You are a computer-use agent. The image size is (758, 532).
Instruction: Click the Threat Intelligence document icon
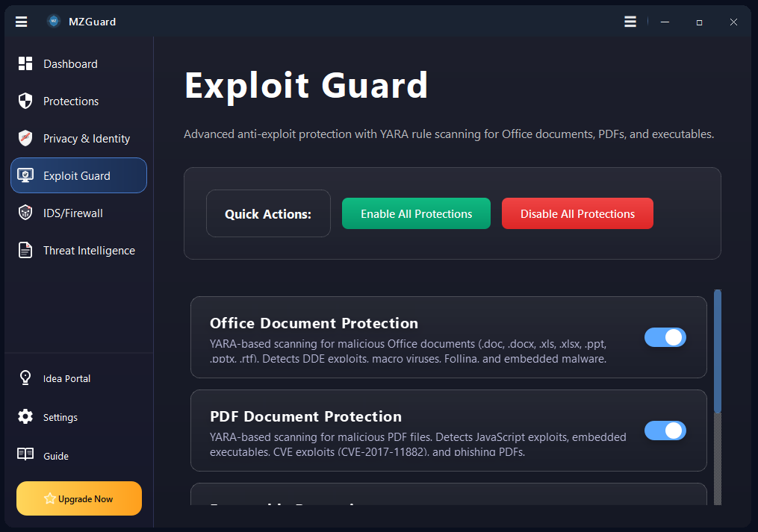pos(25,250)
